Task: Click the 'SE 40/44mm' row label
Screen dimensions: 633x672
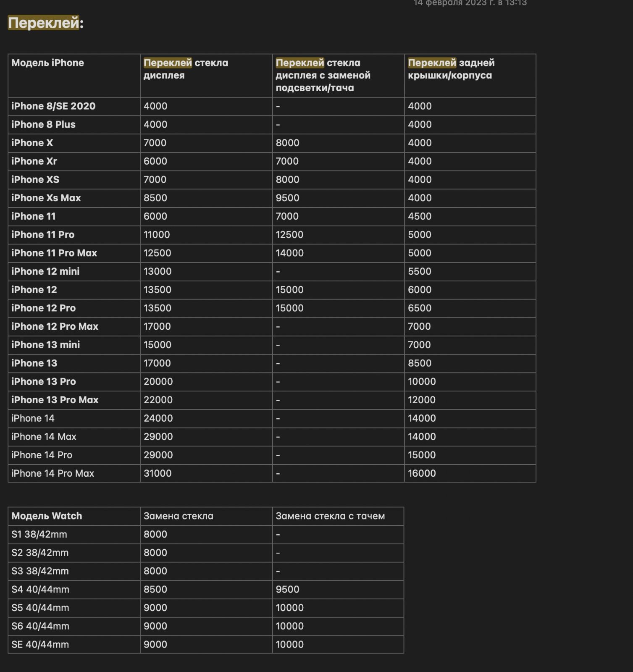Action: coord(40,644)
